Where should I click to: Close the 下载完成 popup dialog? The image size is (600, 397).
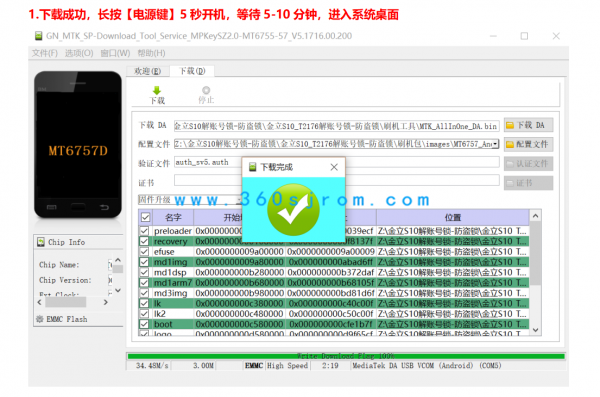point(334,167)
